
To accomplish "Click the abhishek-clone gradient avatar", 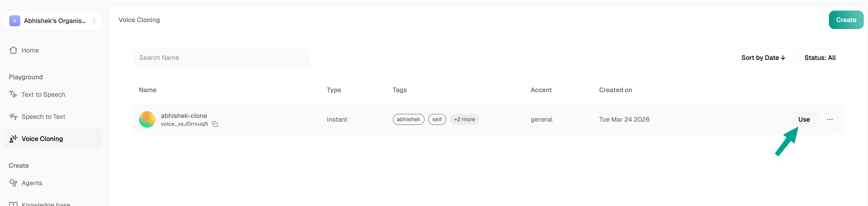I will point(147,119).
